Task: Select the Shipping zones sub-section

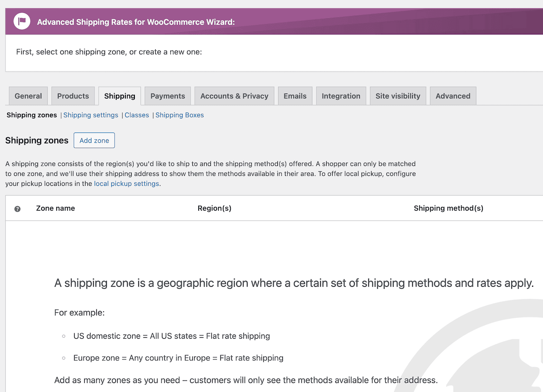Action: coord(32,115)
